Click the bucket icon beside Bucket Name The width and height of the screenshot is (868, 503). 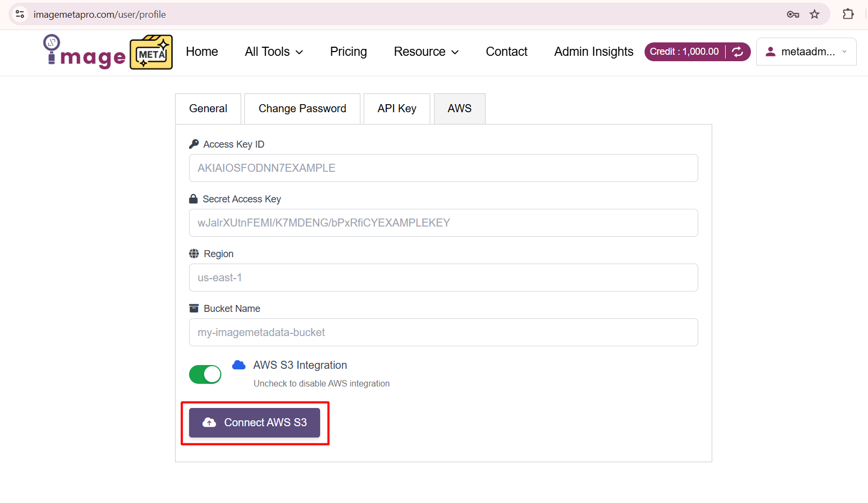point(193,308)
